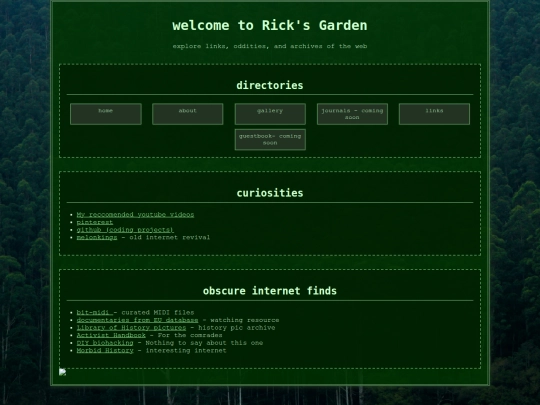Click the 'watching resource' description

coord(245,320)
